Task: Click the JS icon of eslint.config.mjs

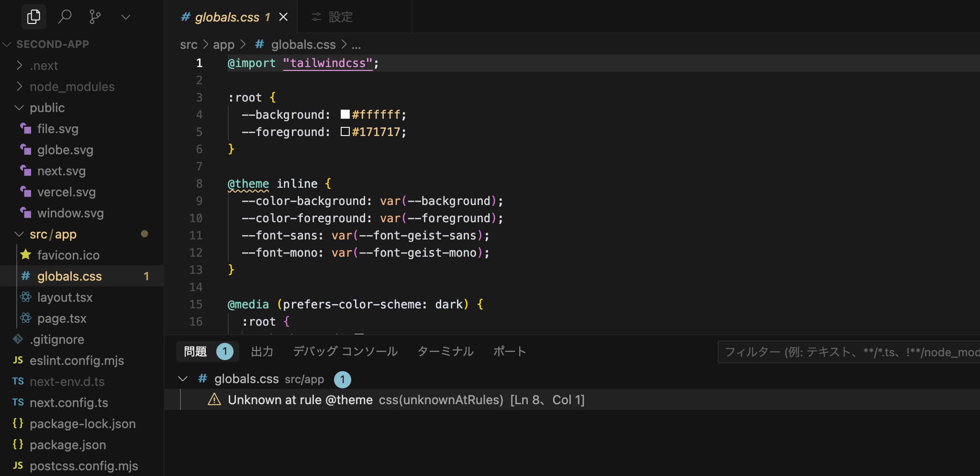Action: (x=18, y=360)
